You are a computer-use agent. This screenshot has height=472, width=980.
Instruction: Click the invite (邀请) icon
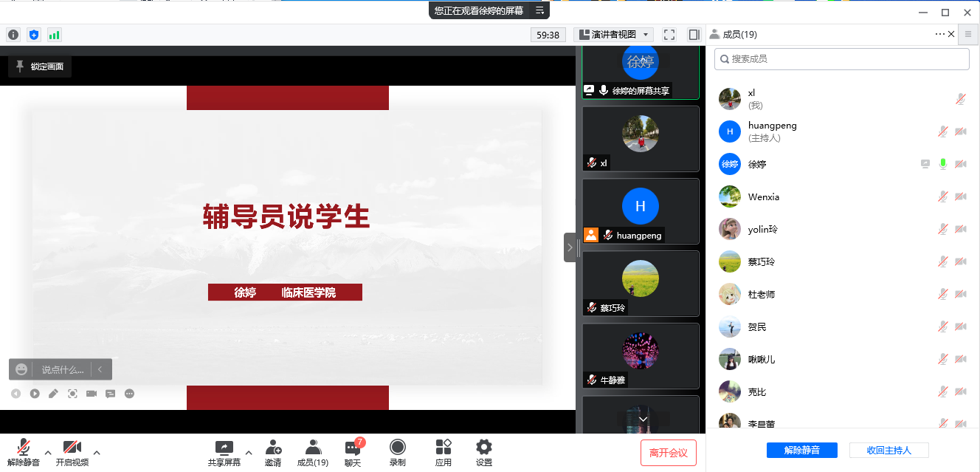click(x=273, y=452)
